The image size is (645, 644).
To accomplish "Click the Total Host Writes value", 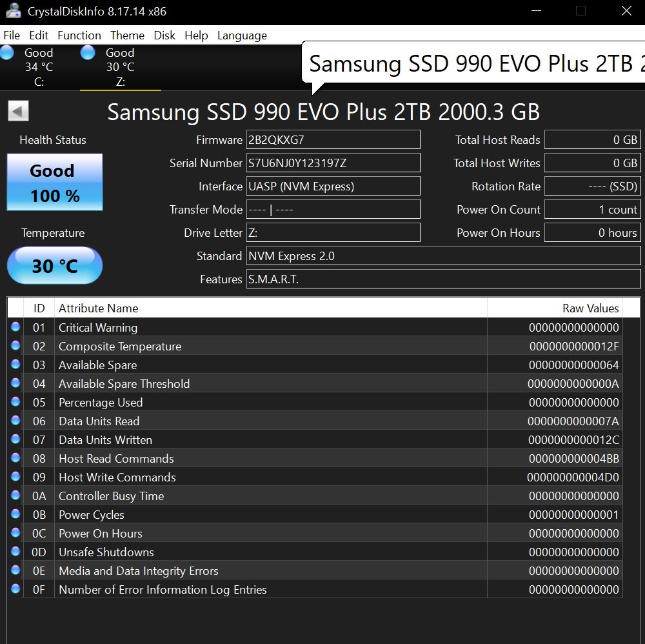I will pos(593,163).
